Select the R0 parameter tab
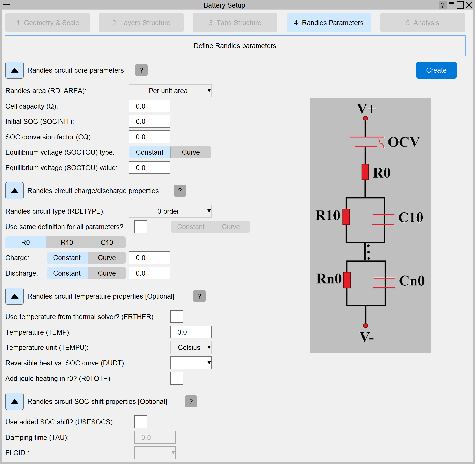 click(x=26, y=242)
